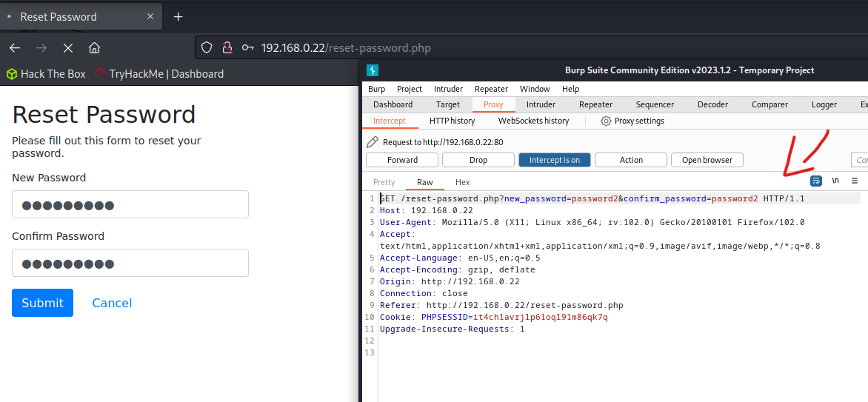The width and height of the screenshot is (868, 402).
Task: Click the pencil icon beside the request target
Action: pyautogui.click(x=373, y=142)
